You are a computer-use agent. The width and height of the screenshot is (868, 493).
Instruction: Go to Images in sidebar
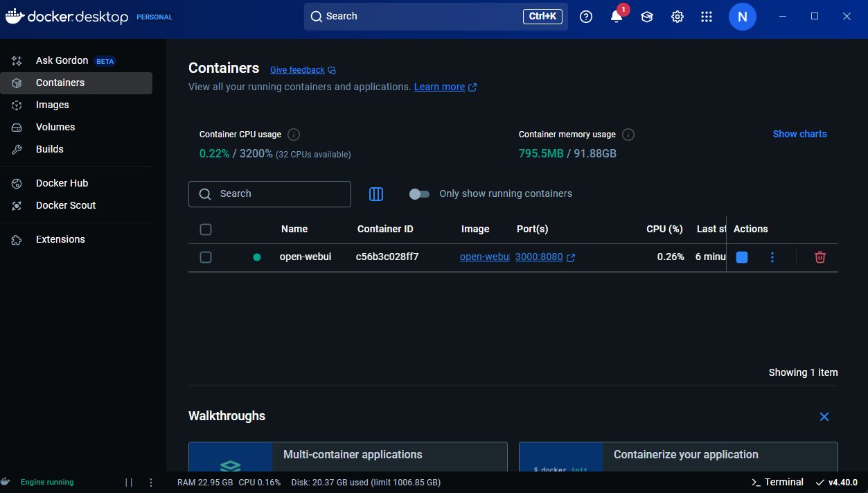[53, 105]
